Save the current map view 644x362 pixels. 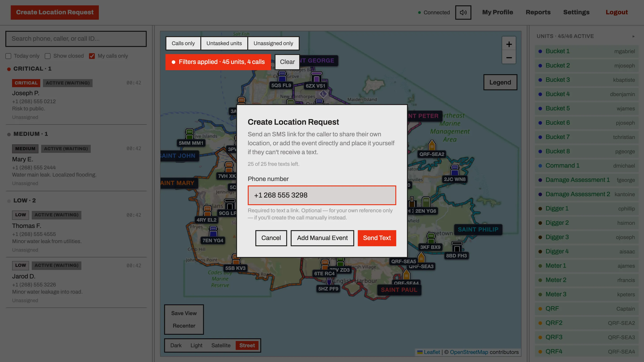184,313
